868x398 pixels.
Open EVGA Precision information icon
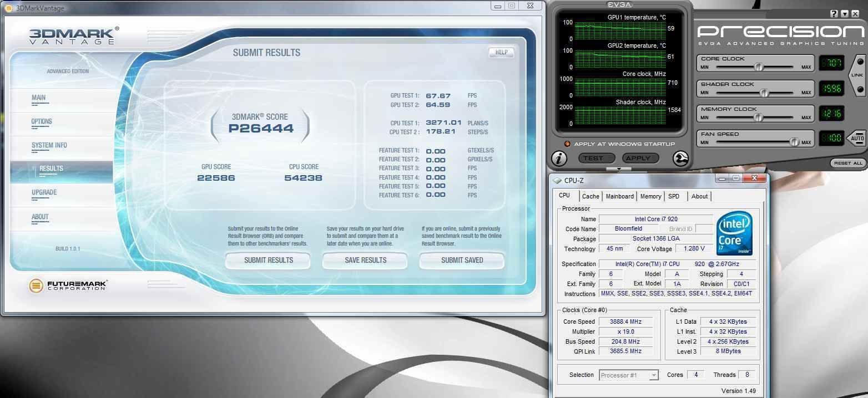tap(559, 159)
